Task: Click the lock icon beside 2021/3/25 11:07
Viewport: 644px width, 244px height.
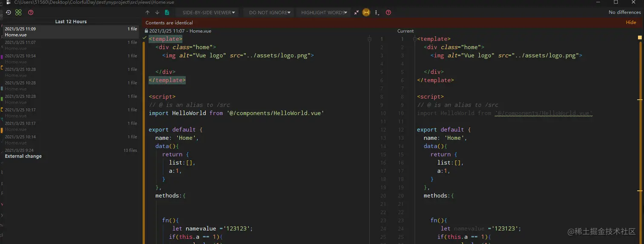Action: (x=147, y=31)
